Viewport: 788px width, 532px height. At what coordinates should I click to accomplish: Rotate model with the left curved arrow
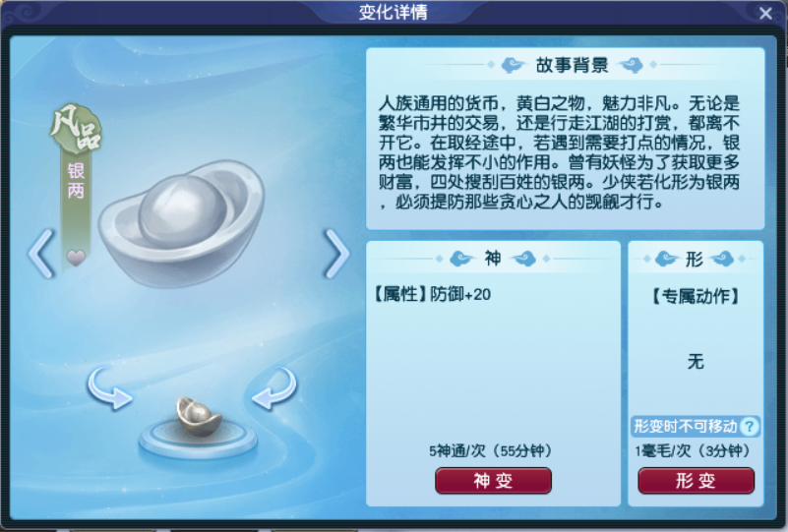pos(109,388)
